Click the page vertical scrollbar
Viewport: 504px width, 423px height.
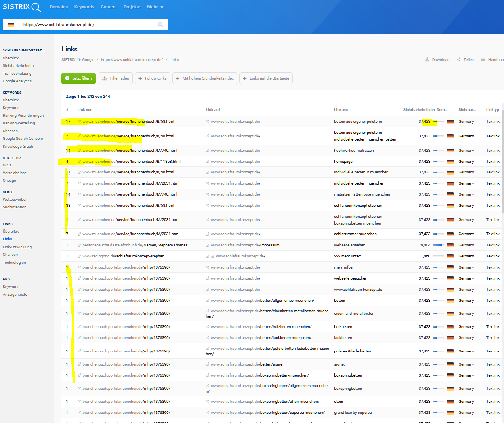pyautogui.click(x=503, y=161)
